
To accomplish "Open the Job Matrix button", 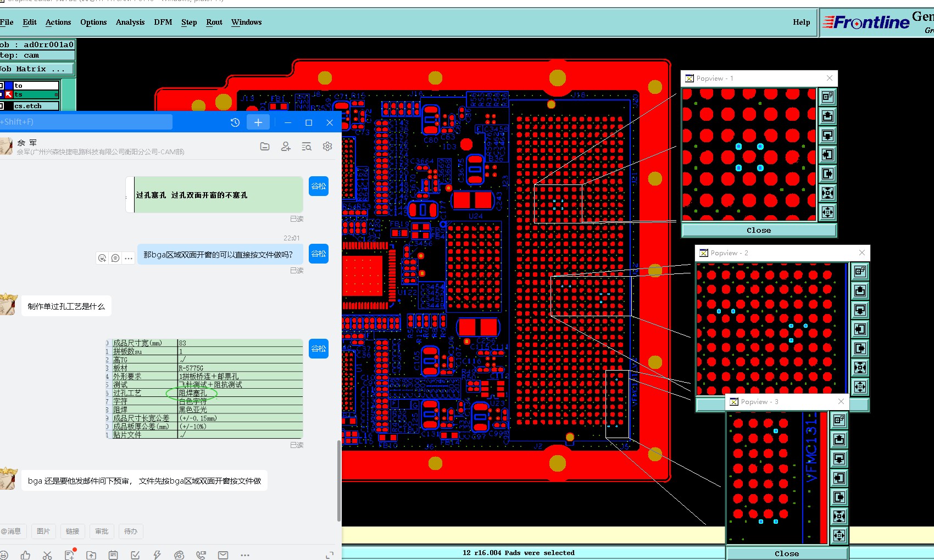I will pyautogui.click(x=37, y=69).
